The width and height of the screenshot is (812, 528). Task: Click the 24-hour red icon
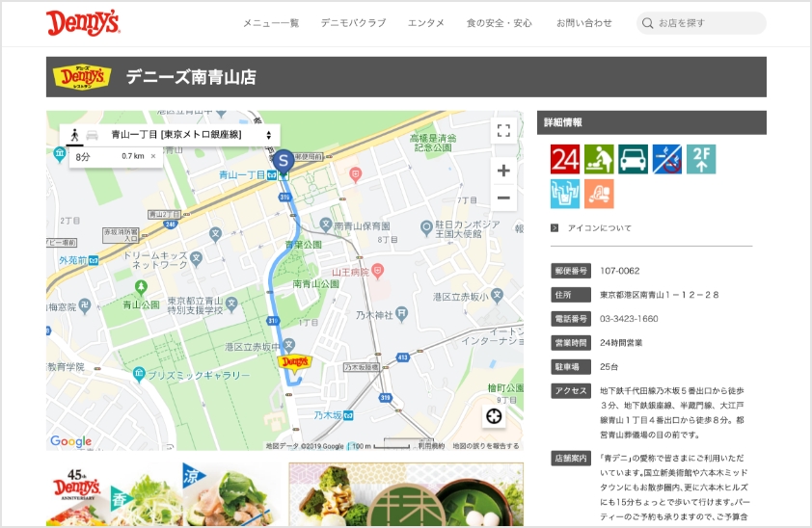tap(565, 159)
